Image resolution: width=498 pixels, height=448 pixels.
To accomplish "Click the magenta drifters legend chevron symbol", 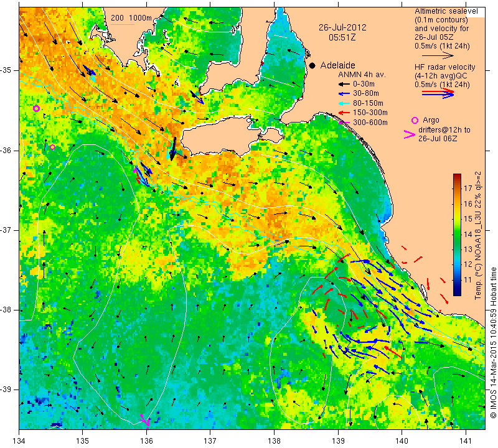I will 409,134.
